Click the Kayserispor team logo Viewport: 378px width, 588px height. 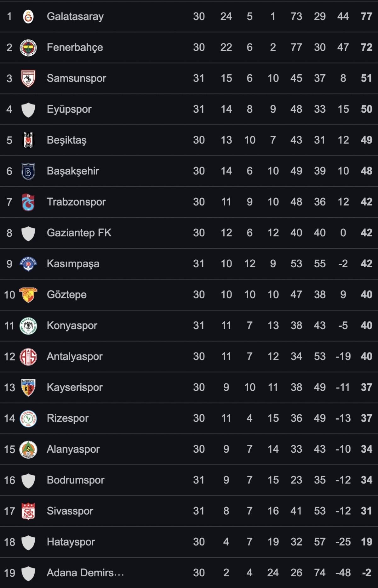(28, 387)
